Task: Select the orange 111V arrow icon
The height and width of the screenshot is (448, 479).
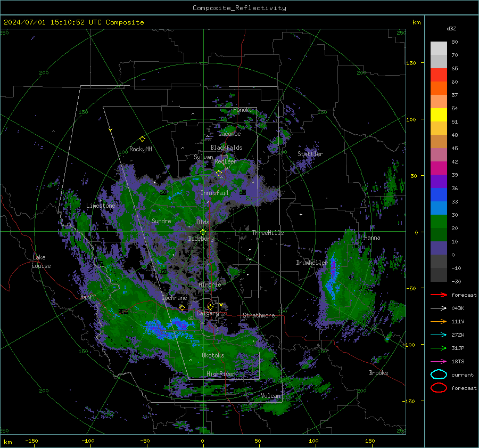Action: tap(439, 321)
